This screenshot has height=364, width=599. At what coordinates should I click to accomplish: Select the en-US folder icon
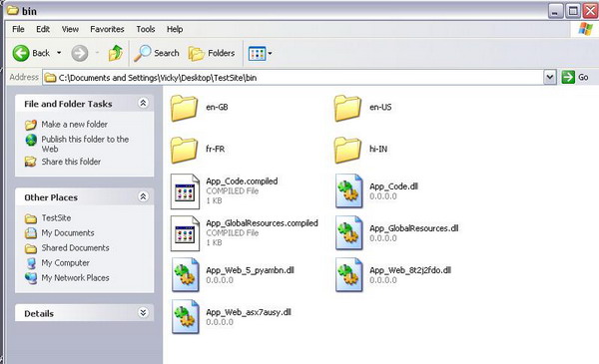(x=347, y=108)
